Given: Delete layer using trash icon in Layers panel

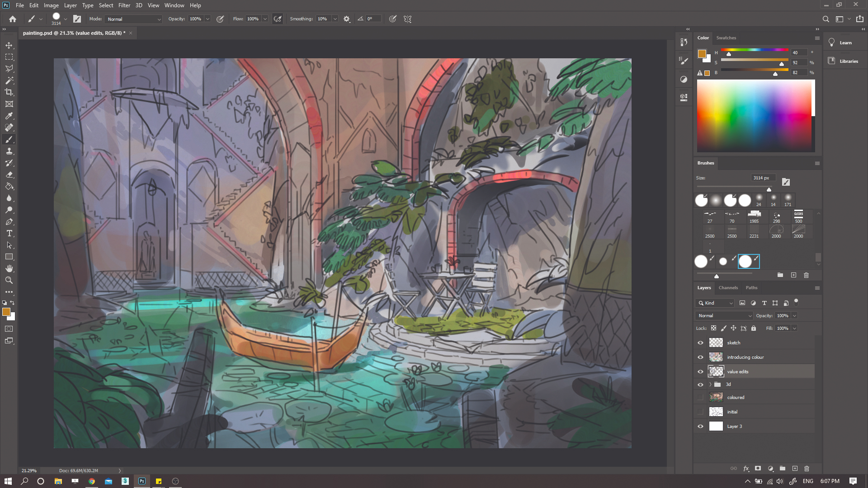Looking at the screenshot, I should (807, 469).
